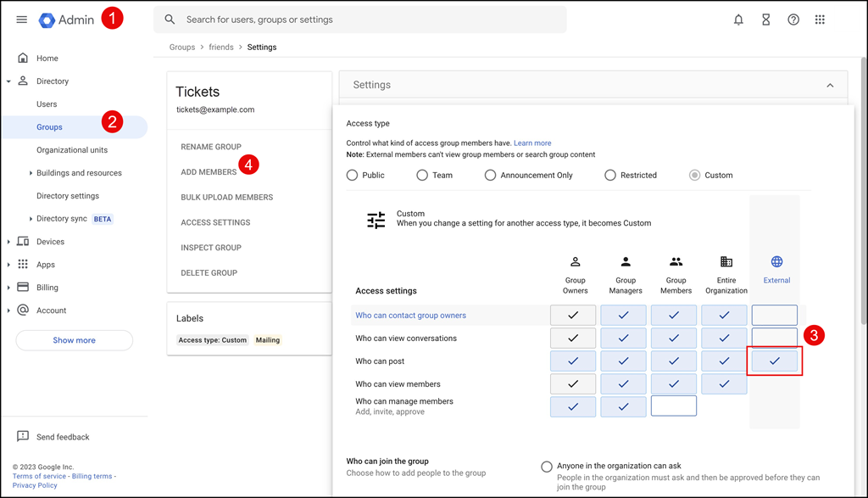
Task: Open the Google apps grid launcher
Action: pyautogui.click(x=820, y=20)
